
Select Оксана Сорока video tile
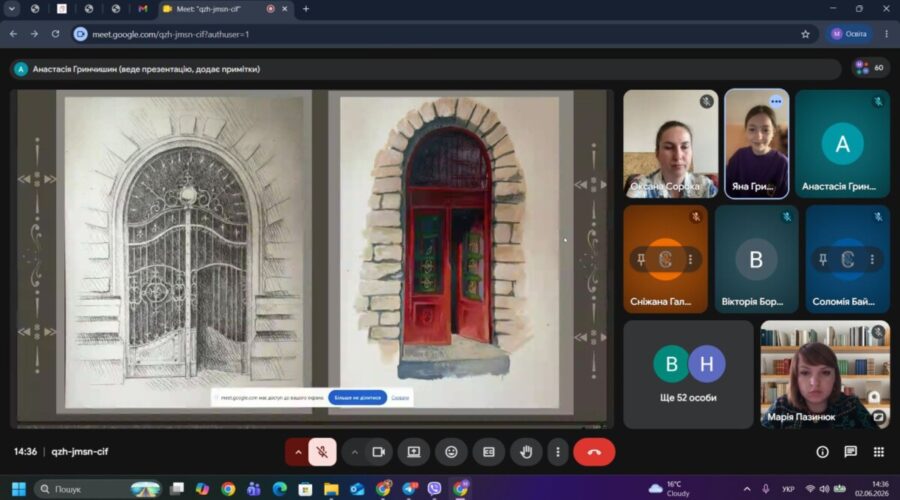(x=670, y=144)
